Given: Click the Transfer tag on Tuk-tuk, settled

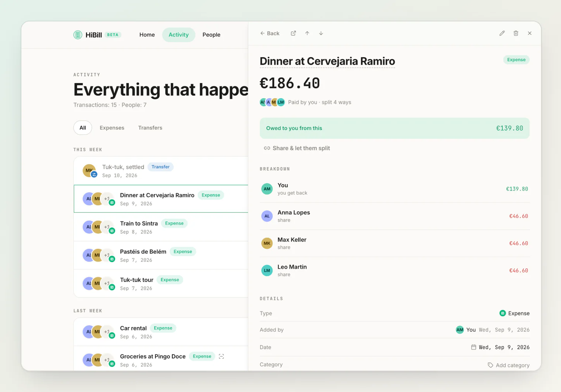Looking at the screenshot, I should [x=161, y=167].
